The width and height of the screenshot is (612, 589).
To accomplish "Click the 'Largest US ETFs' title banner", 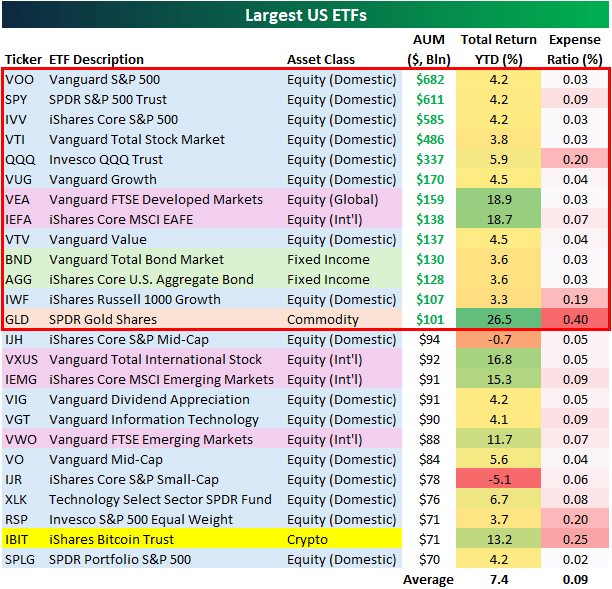I will (x=305, y=14).
